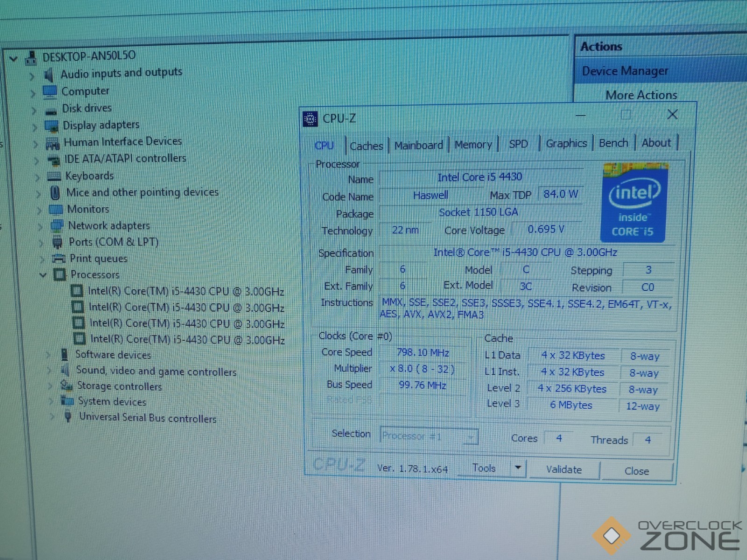Click the Code Name value Haswell
This screenshot has height=560, width=747.
coord(430,195)
